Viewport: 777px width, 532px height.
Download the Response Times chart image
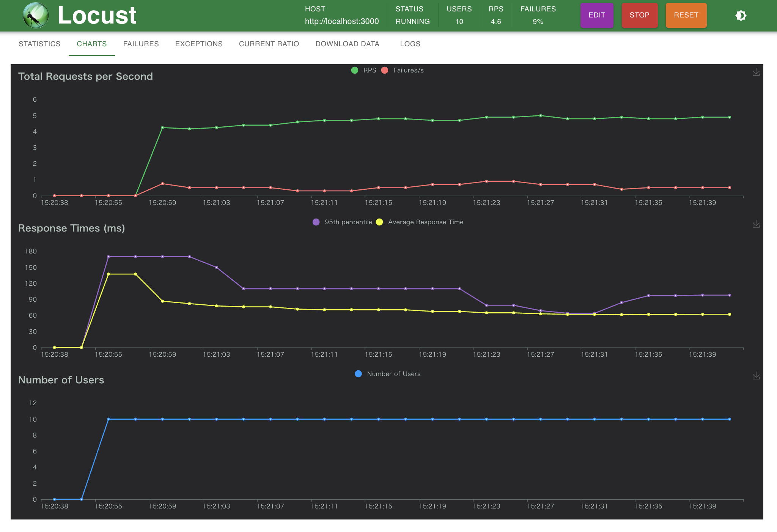click(x=756, y=224)
